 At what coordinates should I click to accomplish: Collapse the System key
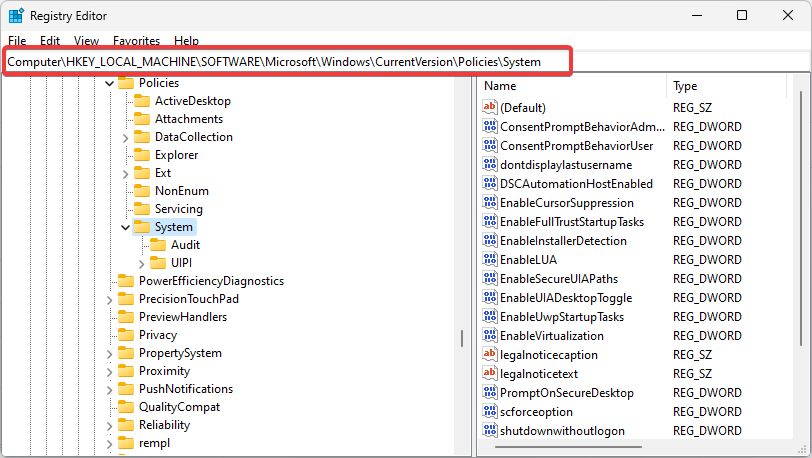(125, 227)
